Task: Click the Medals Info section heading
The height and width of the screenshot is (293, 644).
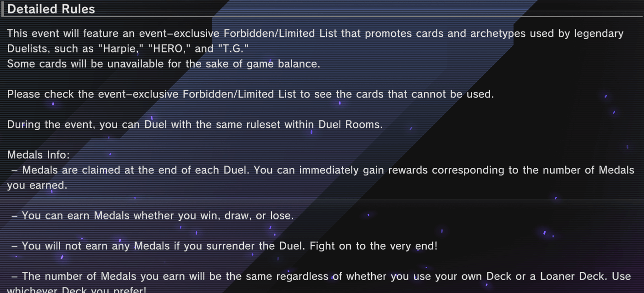Action: (x=39, y=155)
